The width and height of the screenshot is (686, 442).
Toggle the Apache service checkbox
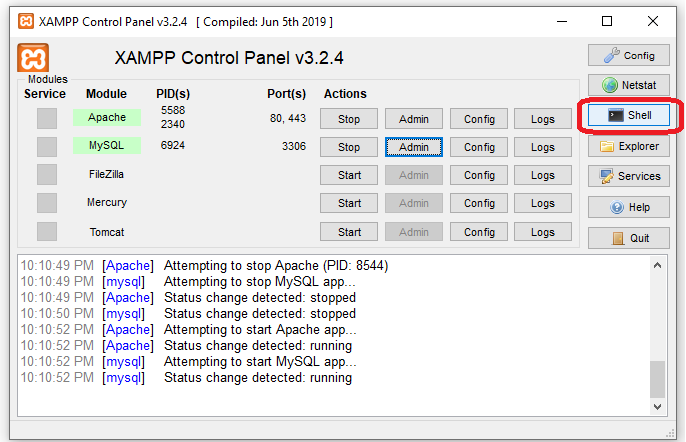(47, 118)
